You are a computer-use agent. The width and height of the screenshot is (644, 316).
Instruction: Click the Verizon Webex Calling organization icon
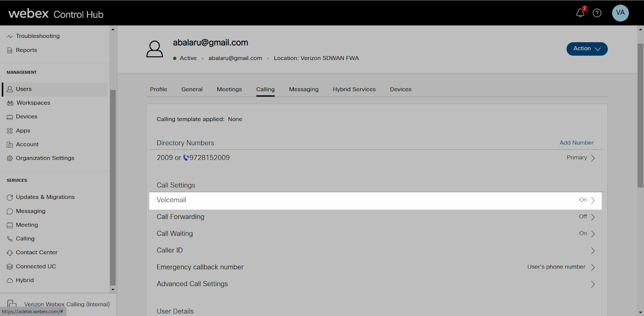[x=12, y=304]
